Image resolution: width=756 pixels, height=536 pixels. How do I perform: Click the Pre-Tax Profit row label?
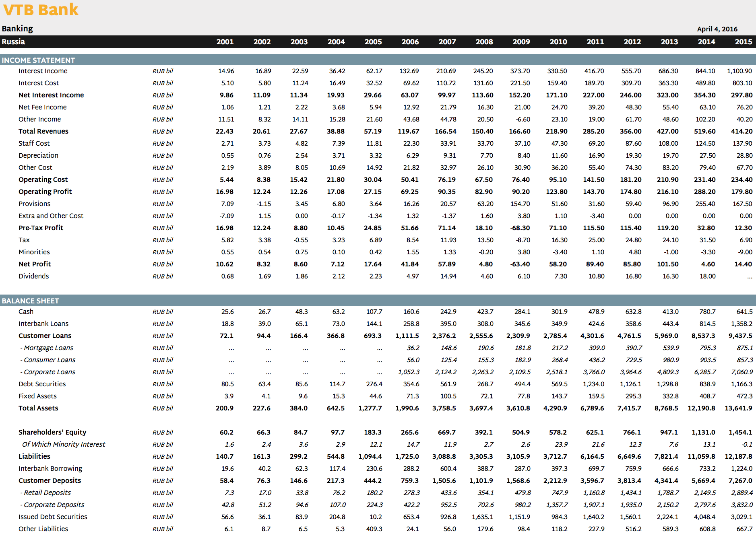pos(41,228)
